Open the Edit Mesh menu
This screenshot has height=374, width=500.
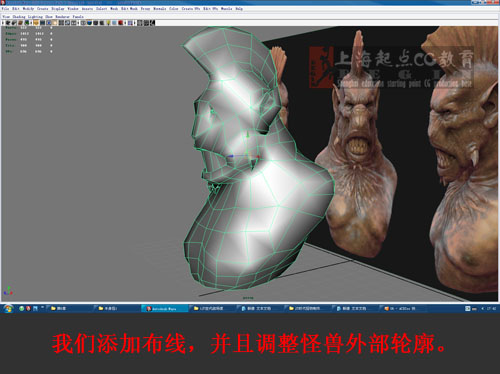coord(129,9)
